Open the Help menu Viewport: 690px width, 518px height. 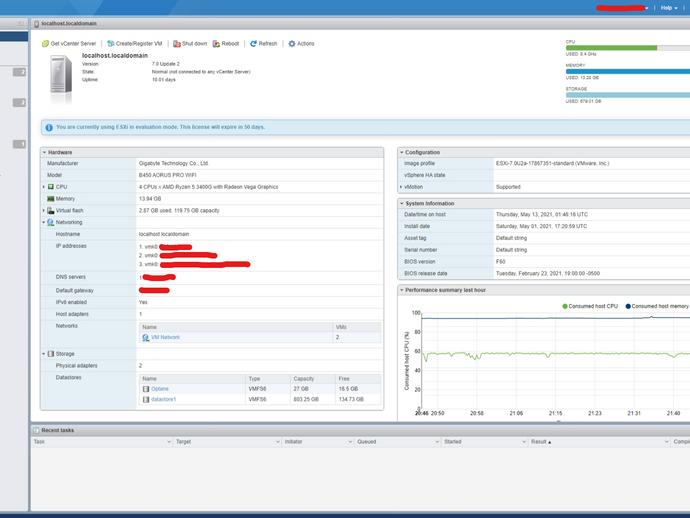pos(669,8)
